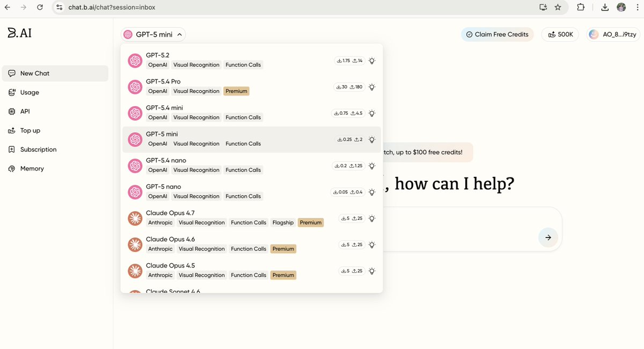Screen dimensions: 644x349
Task: Reload the page with the refresh icon
Action: click(x=40, y=8)
